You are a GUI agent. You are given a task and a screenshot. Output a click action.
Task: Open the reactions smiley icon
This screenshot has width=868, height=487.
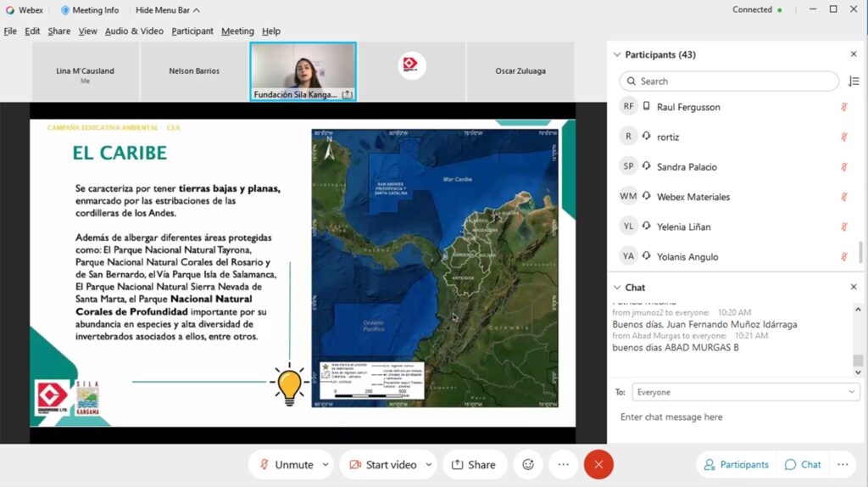click(x=528, y=464)
